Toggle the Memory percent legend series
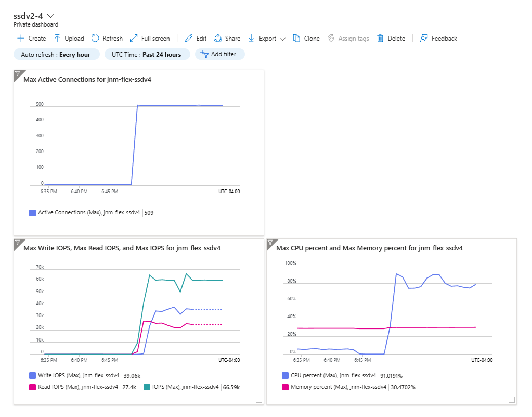The height and width of the screenshot is (417, 532). click(334, 387)
